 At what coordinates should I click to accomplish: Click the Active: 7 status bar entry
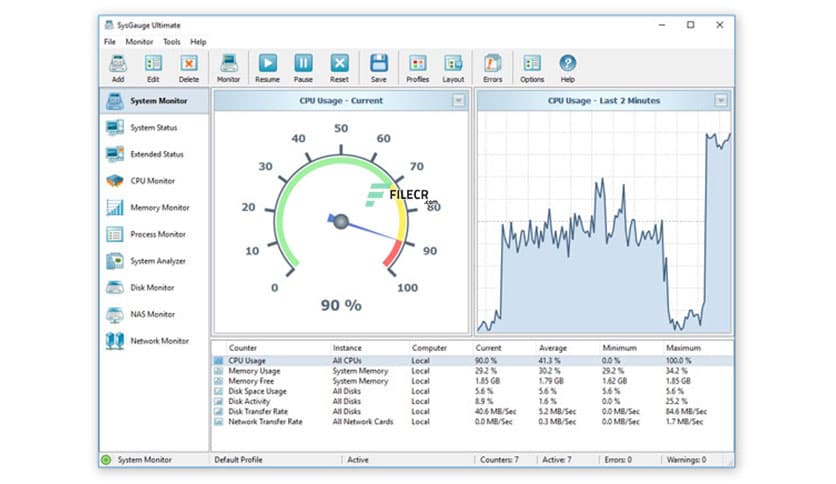[557, 459]
